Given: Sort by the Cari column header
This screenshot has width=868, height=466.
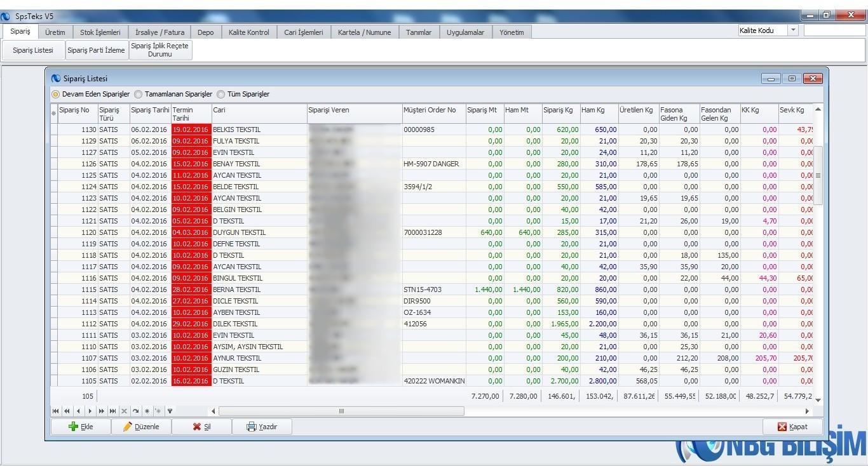Looking at the screenshot, I should pyautogui.click(x=259, y=114).
